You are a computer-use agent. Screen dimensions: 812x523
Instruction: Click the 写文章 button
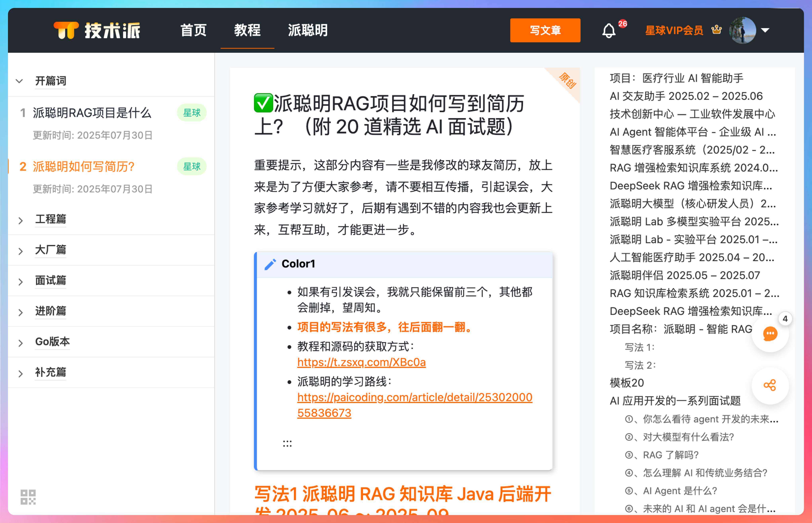click(545, 30)
